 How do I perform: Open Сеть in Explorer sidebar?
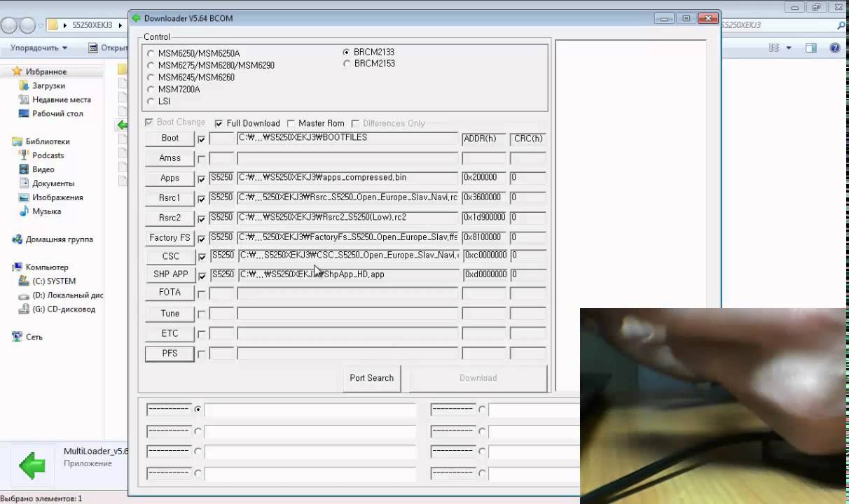coord(34,337)
